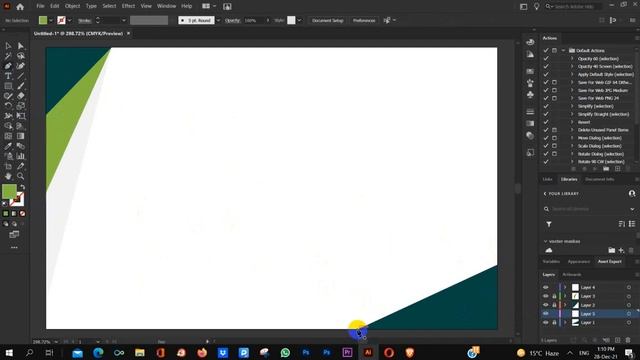Select the Magic Wand tool
The image size is (640, 360).
coord(8,56)
